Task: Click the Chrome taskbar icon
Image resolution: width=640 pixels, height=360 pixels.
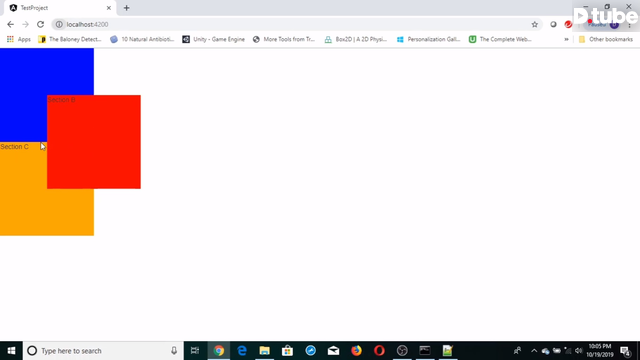Action: click(219, 351)
